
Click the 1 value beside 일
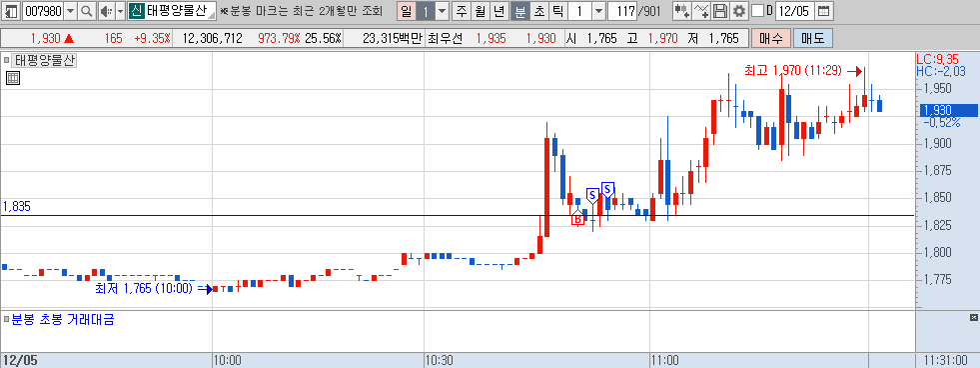point(426,11)
